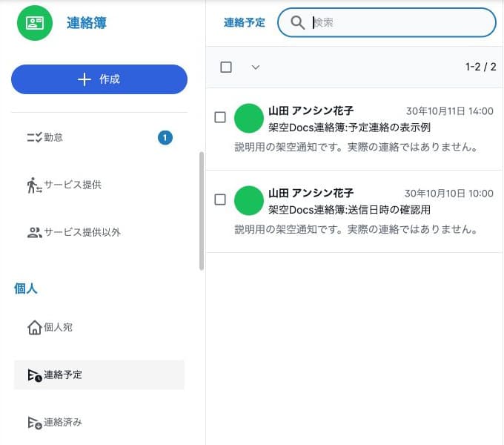Open the 個人宛 menu item
Viewport: 504px width, 445px height.
tap(99, 327)
